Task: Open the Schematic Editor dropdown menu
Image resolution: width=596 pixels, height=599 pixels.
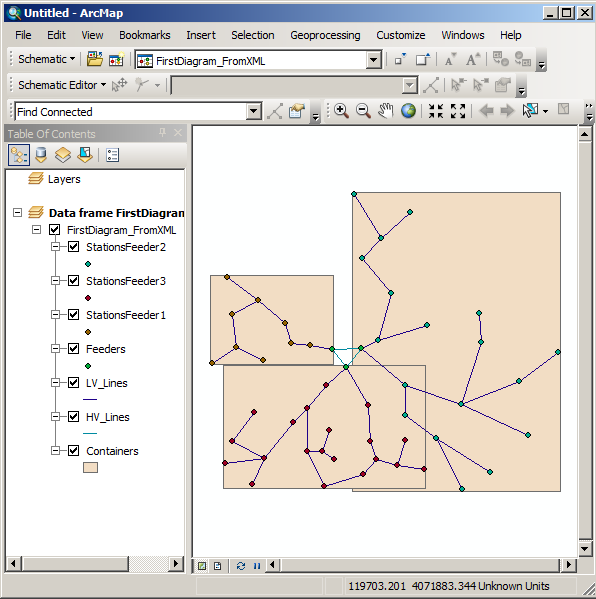Action: coord(62,85)
